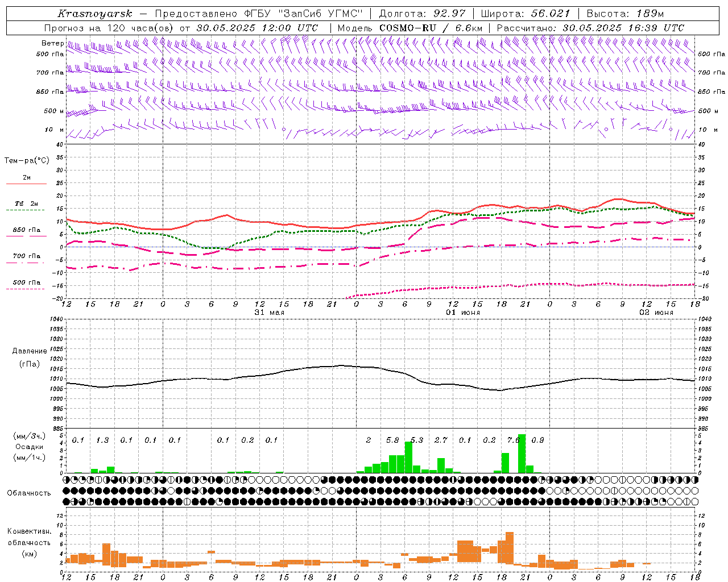Click the '02 июня' date label
The width and height of the screenshot is (728, 582).
coord(656,313)
